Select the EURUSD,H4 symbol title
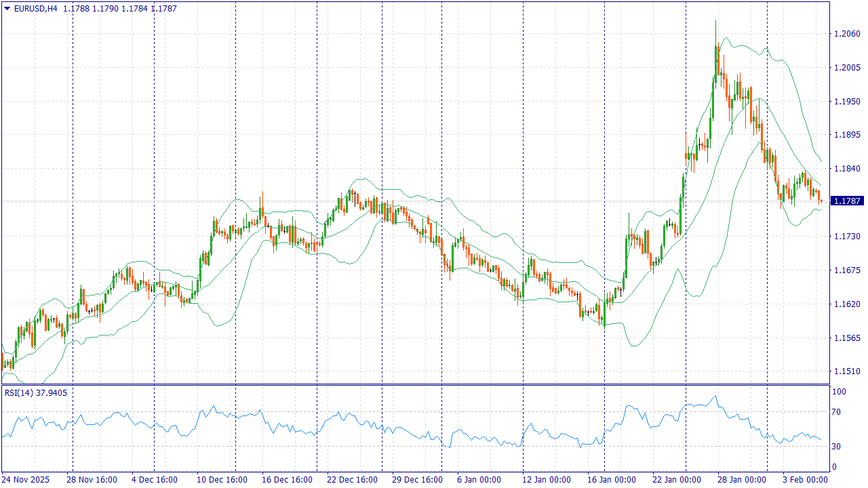 pyautogui.click(x=35, y=9)
